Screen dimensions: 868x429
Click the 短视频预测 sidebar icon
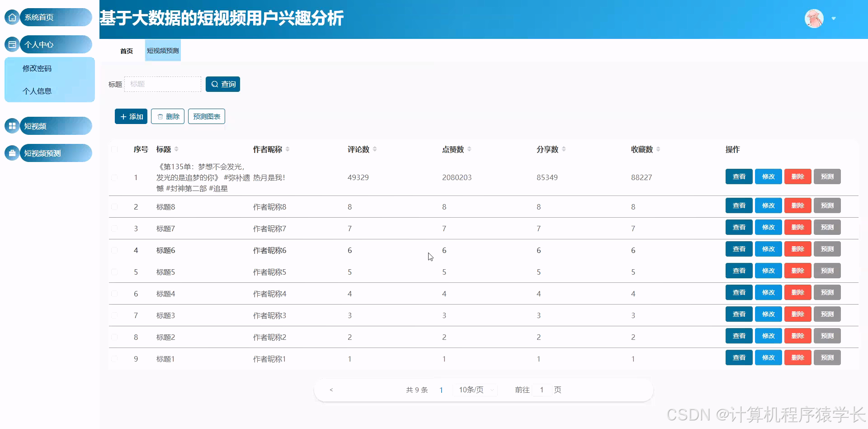(x=11, y=153)
